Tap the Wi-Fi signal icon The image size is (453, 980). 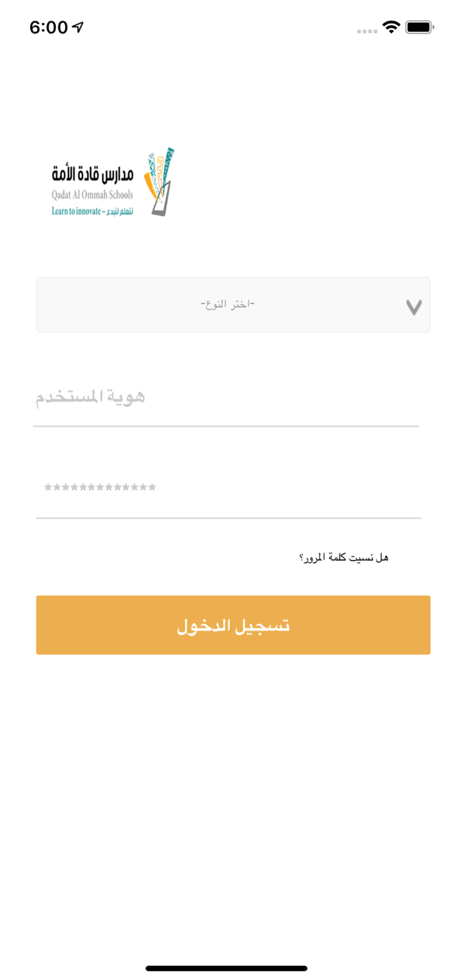(x=391, y=27)
